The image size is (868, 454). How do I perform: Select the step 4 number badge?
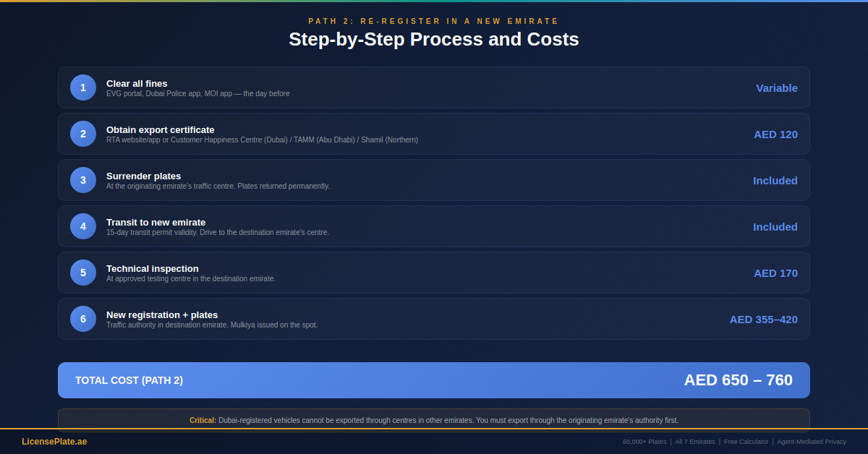(83, 226)
